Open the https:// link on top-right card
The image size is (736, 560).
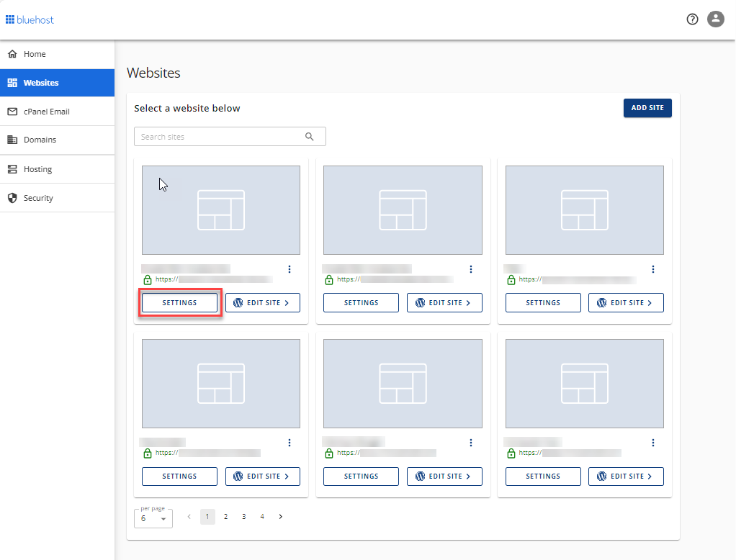578,279
